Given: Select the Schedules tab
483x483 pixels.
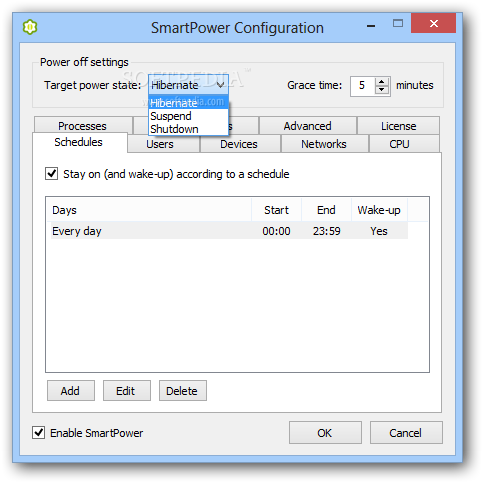Looking at the screenshot, I should click(79, 142).
